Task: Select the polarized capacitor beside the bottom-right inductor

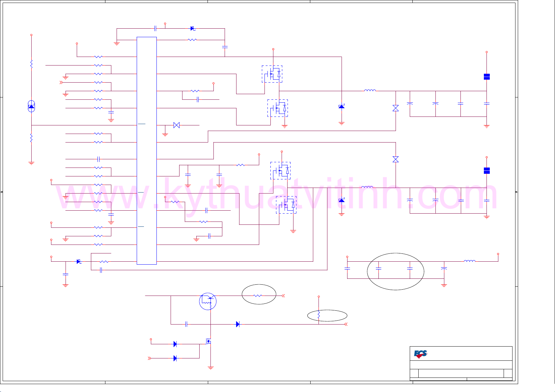Action: pyautogui.click(x=444, y=269)
